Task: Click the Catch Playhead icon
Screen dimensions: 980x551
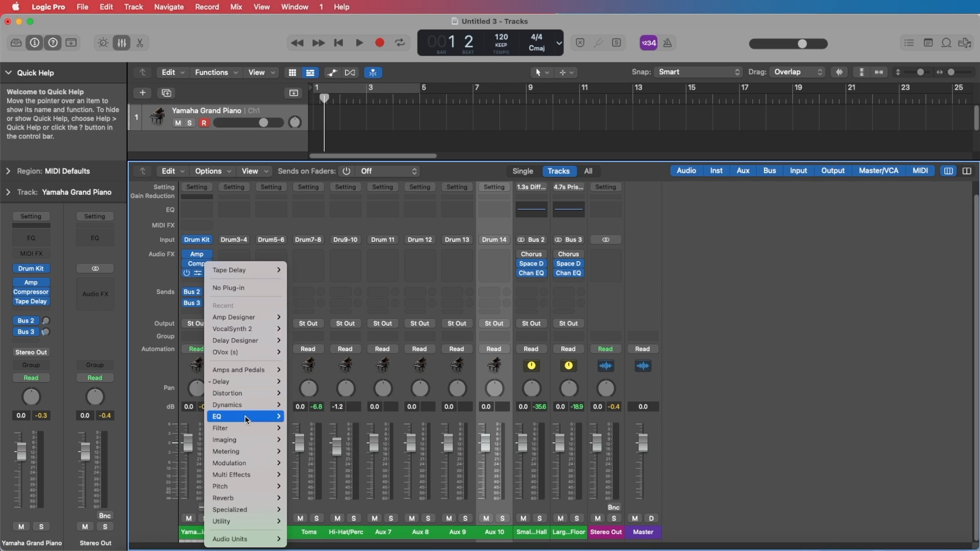Action: click(x=373, y=73)
